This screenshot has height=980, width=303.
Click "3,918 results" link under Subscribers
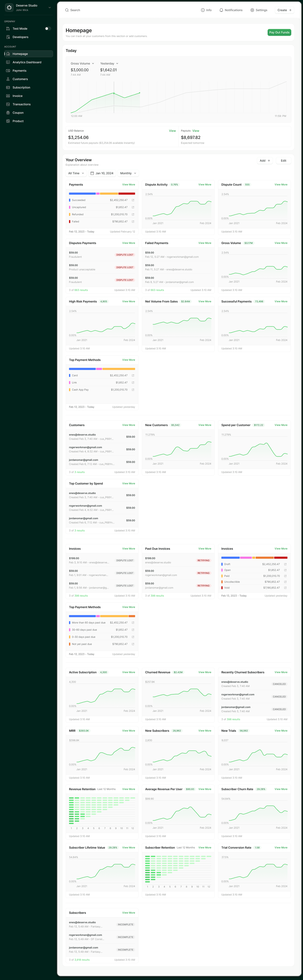click(x=82, y=959)
